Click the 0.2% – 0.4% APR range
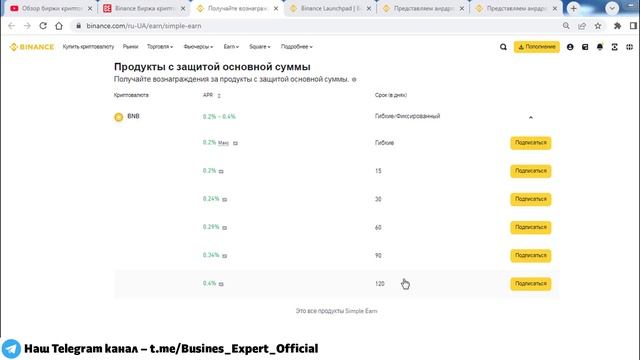Viewport: 640px width, 360px height. 219,117
